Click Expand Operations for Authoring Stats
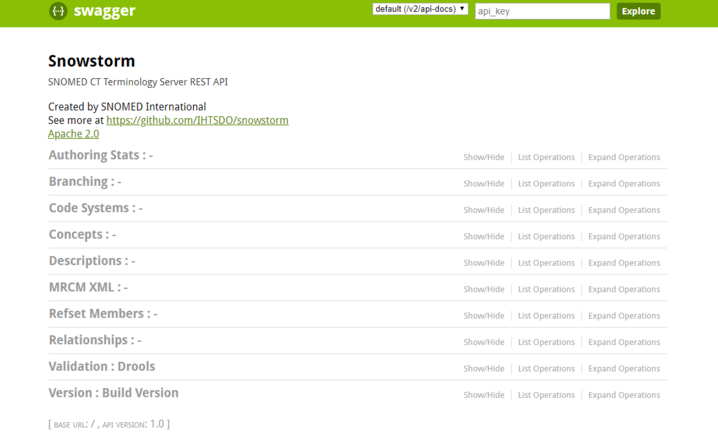Image resolution: width=718 pixels, height=441 pixels. click(x=624, y=157)
